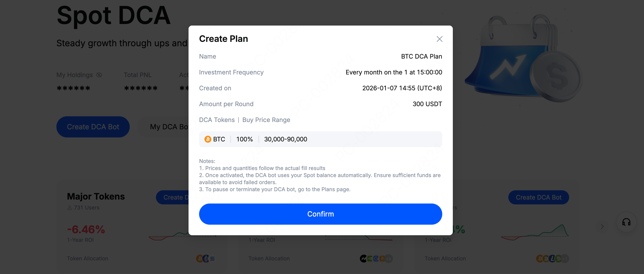Click the orange BTC coin icon
Image resolution: width=644 pixels, height=274 pixels.
[208, 139]
